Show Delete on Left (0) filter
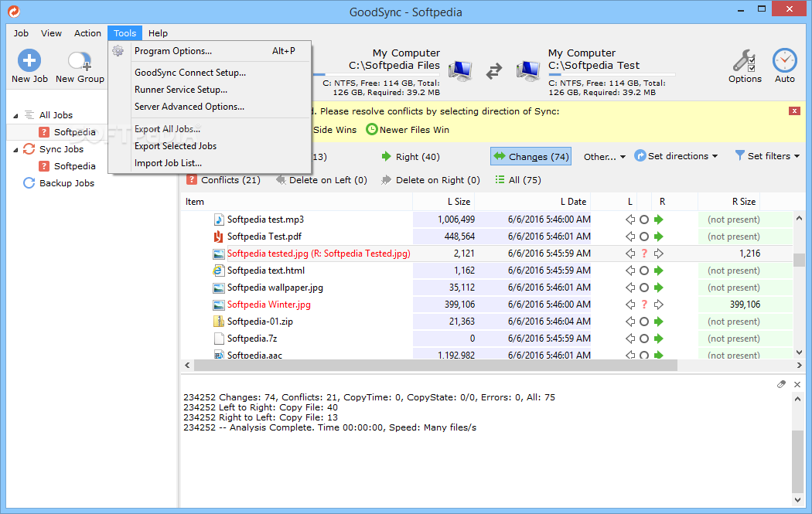Screen dimensions: 812x514 point(322,179)
